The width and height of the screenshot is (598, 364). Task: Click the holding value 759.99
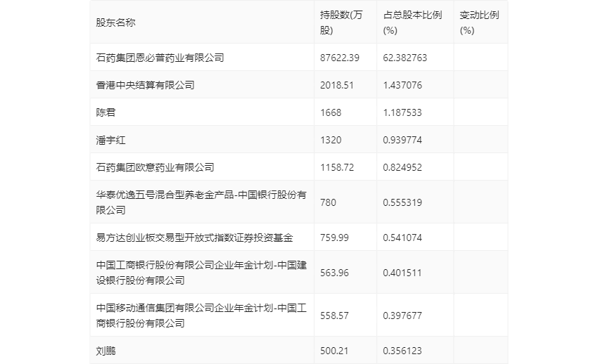coord(334,238)
